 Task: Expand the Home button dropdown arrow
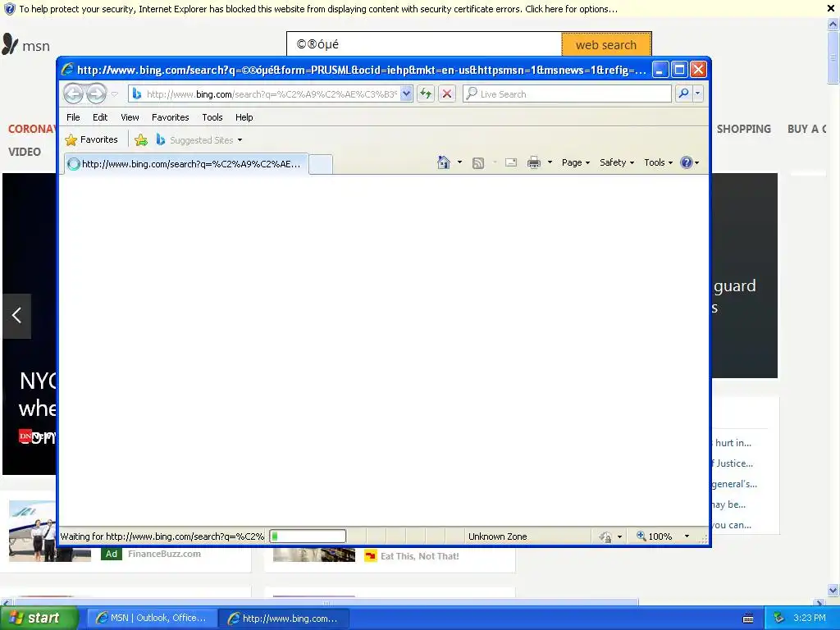459,162
